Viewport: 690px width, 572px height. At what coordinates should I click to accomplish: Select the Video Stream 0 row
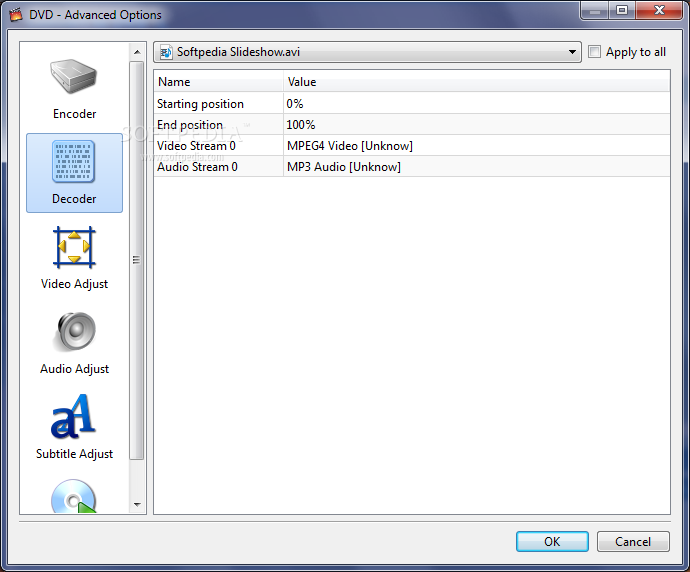[x=412, y=146]
